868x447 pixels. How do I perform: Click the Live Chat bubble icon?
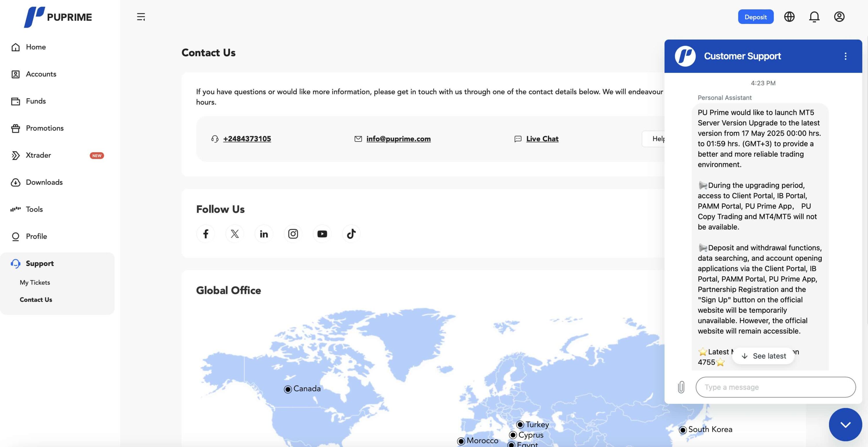click(518, 139)
